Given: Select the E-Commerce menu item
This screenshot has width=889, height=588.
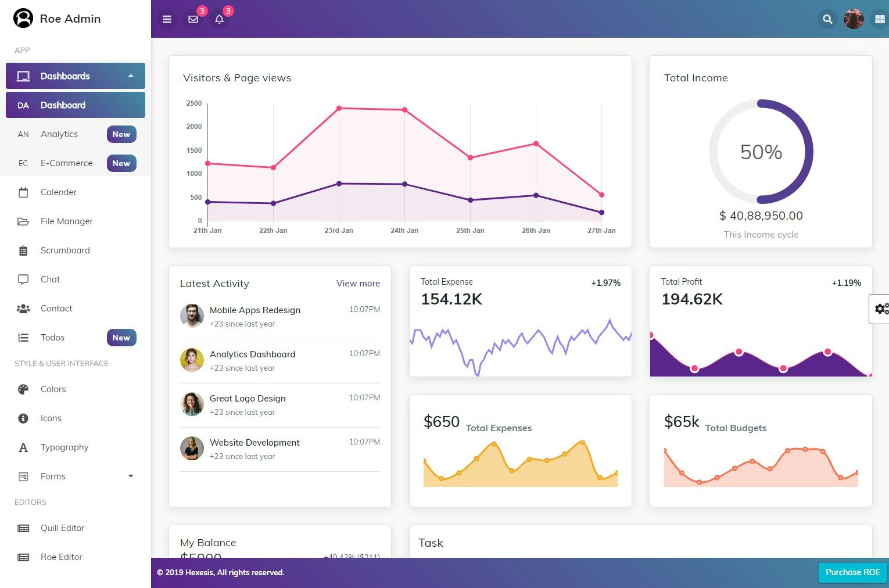Looking at the screenshot, I should click(76, 163).
